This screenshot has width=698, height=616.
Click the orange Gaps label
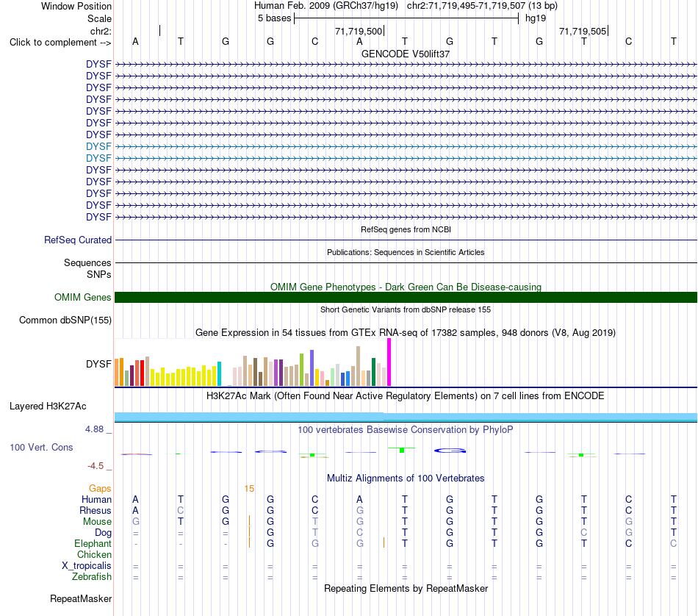point(100,489)
